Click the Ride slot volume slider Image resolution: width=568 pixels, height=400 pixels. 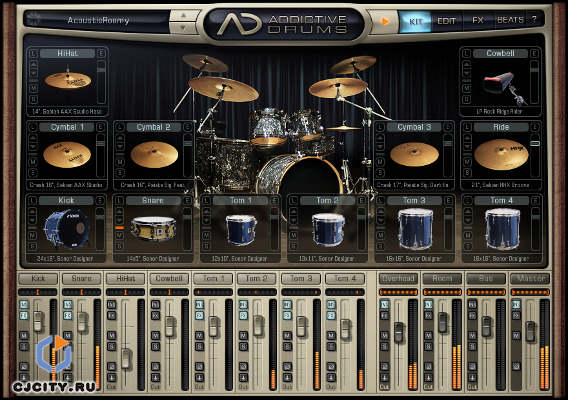click(x=535, y=155)
